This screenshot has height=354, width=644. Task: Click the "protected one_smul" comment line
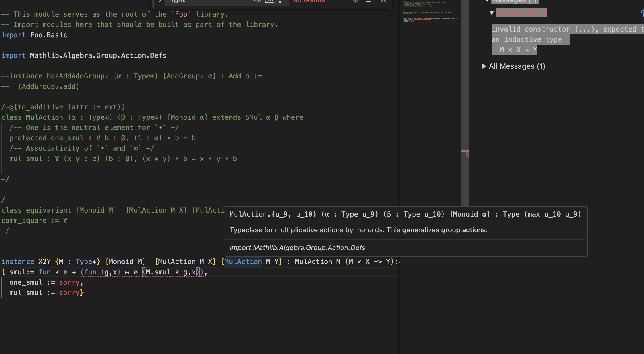[103, 138]
